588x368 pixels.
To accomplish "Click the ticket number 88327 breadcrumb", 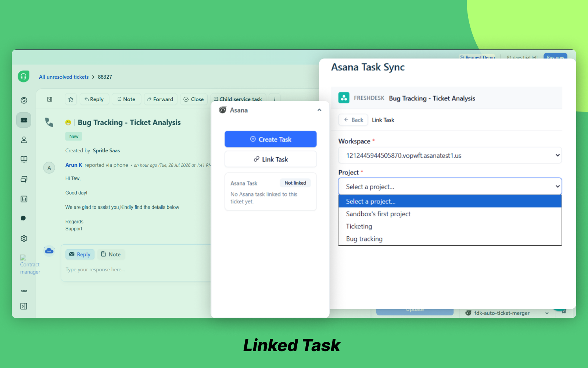I will [105, 77].
